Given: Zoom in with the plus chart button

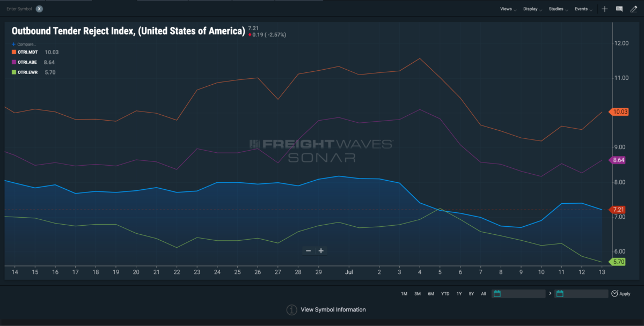Looking at the screenshot, I should coord(321,251).
